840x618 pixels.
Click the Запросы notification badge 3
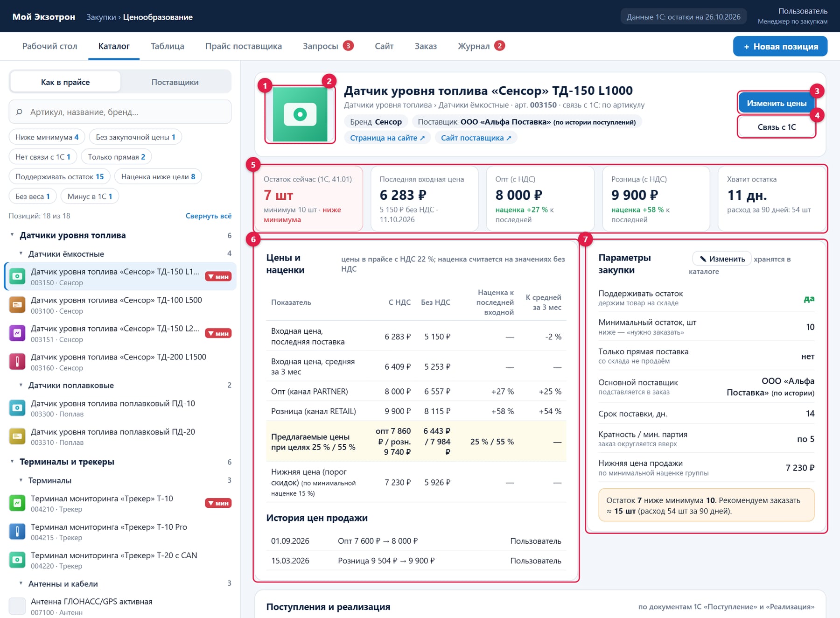click(x=348, y=46)
